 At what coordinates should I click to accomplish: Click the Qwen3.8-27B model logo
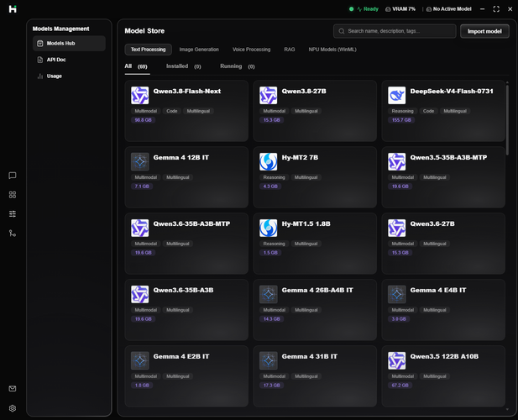[269, 95]
